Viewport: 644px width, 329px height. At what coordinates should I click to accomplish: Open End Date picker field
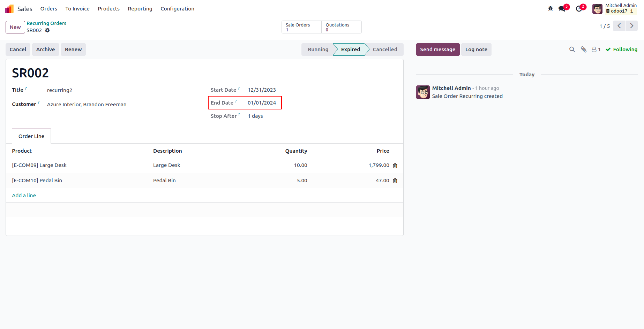262,103
